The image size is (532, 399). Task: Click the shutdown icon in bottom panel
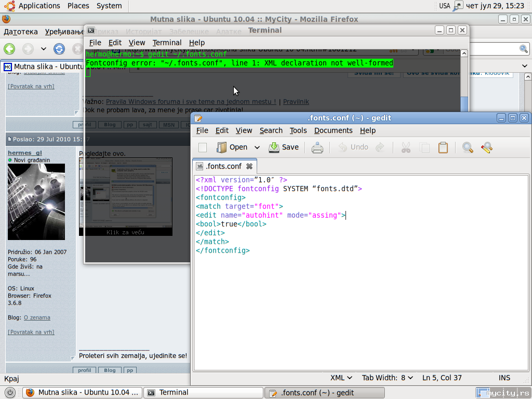click(9, 392)
